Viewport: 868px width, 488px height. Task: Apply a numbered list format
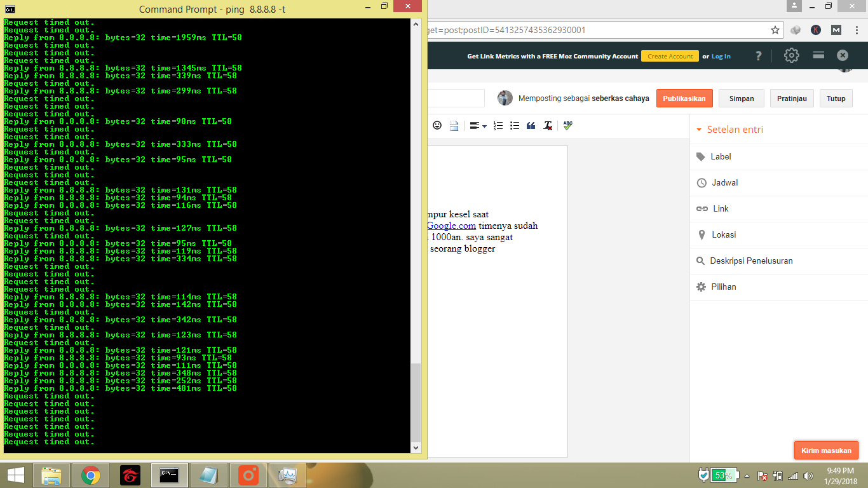tap(498, 125)
